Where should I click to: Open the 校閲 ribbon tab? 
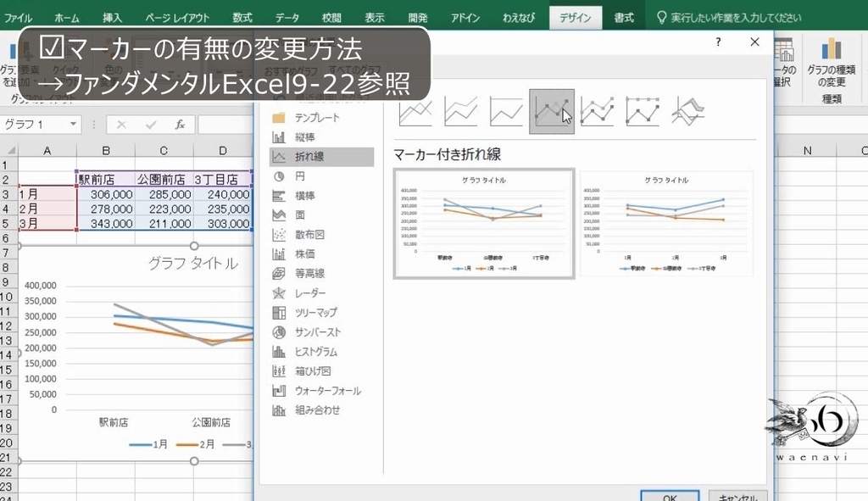click(x=331, y=18)
